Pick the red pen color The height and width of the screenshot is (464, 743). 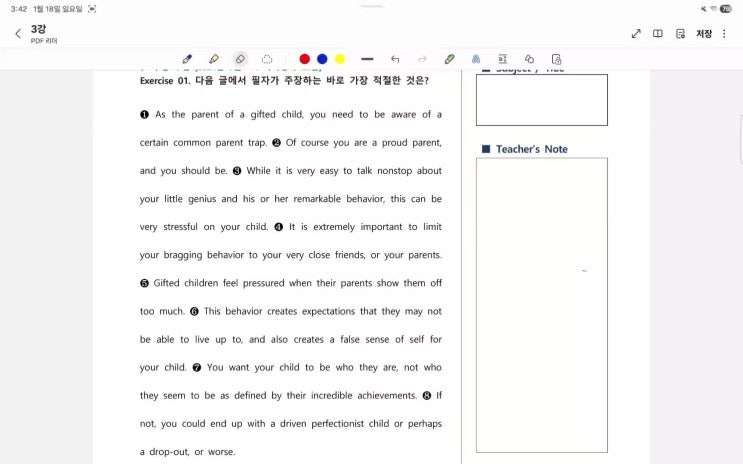coord(305,59)
